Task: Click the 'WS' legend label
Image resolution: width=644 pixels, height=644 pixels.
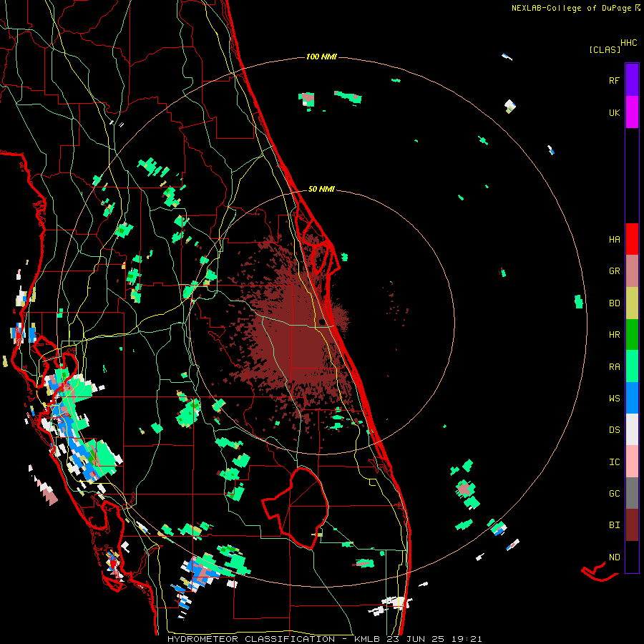Action: [x=614, y=398]
